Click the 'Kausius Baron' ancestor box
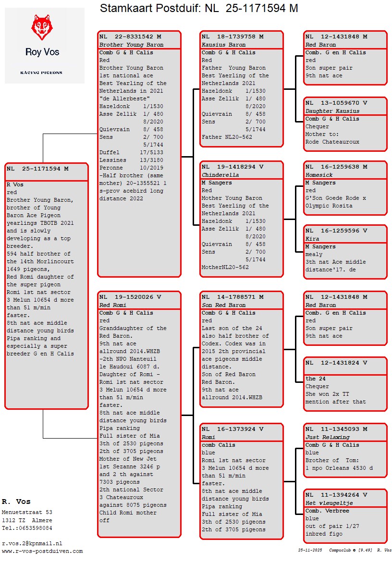 tap(242, 89)
